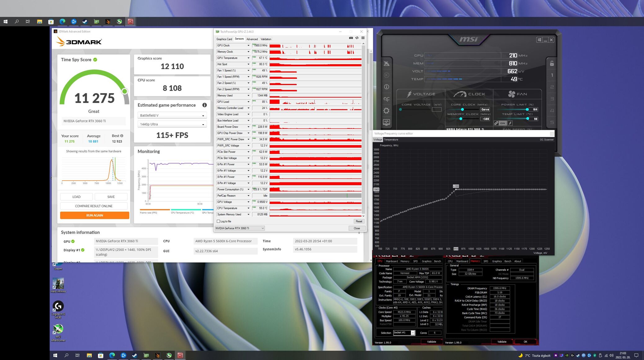Open GPU-Z hamburger menu icon
The image size is (644, 360).
[363, 38]
